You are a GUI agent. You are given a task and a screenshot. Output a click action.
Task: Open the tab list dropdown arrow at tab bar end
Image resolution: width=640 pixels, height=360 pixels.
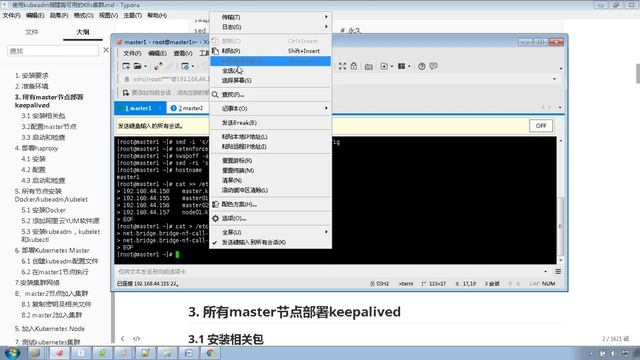[560, 107]
